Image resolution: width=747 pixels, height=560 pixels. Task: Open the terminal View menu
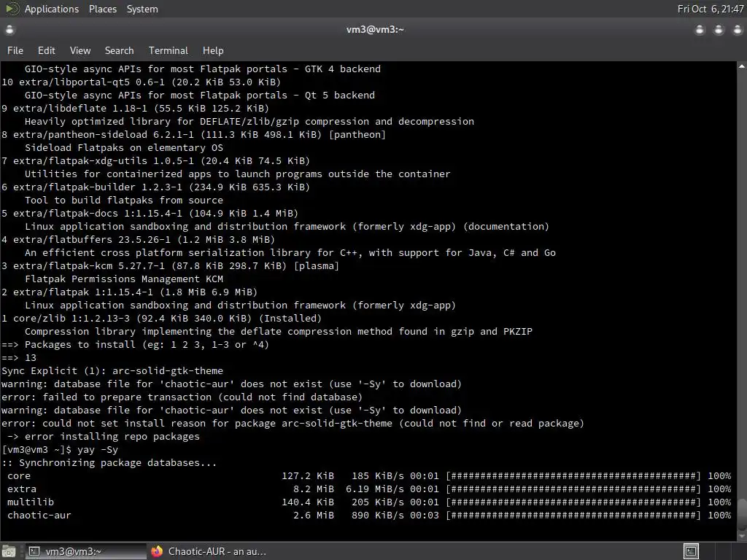pos(80,50)
